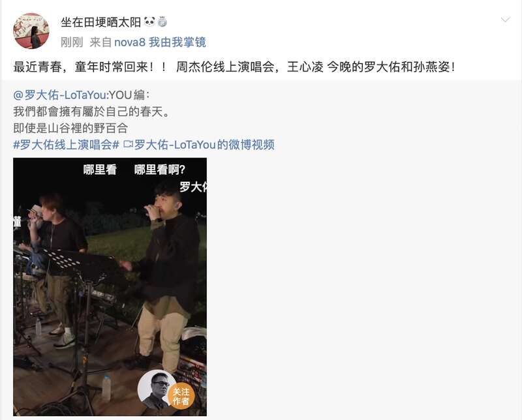
Task: Play the concert video thumbnail
Action: coord(110,287)
